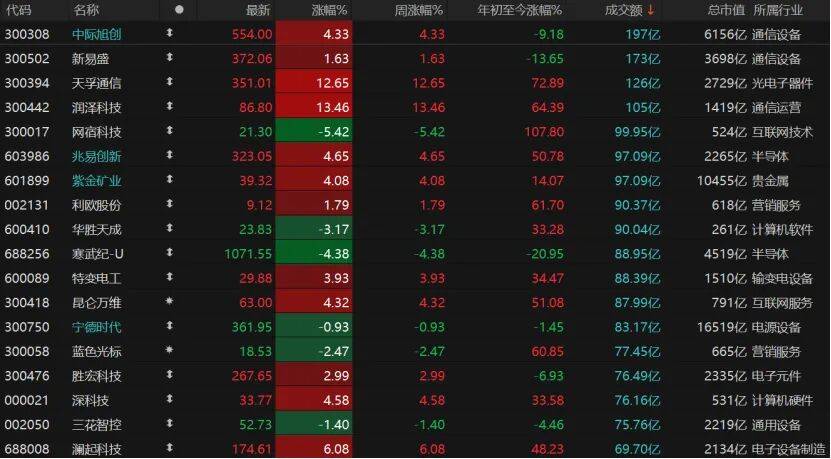
Task: Sort by 名称 column header
Action: pyautogui.click(x=86, y=10)
